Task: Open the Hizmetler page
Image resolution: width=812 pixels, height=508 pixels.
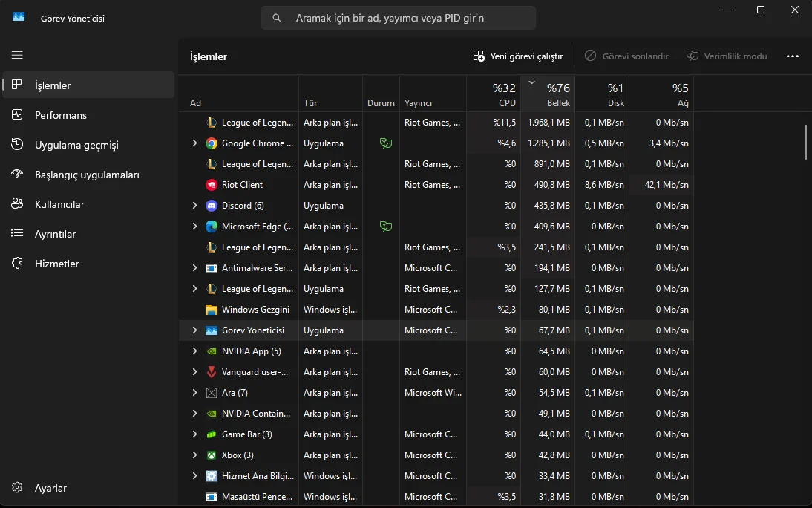Action: point(88,264)
